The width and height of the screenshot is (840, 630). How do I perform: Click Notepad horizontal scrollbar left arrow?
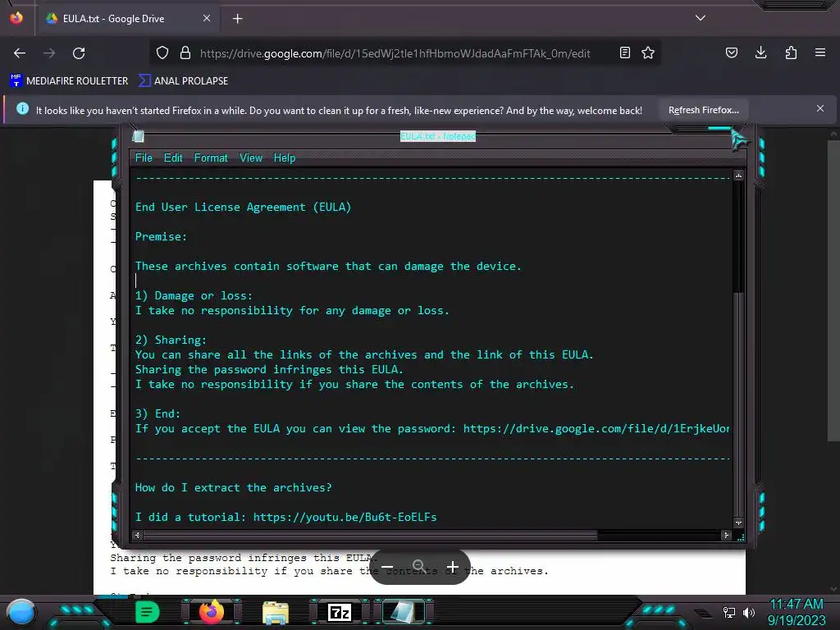coord(137,535)
